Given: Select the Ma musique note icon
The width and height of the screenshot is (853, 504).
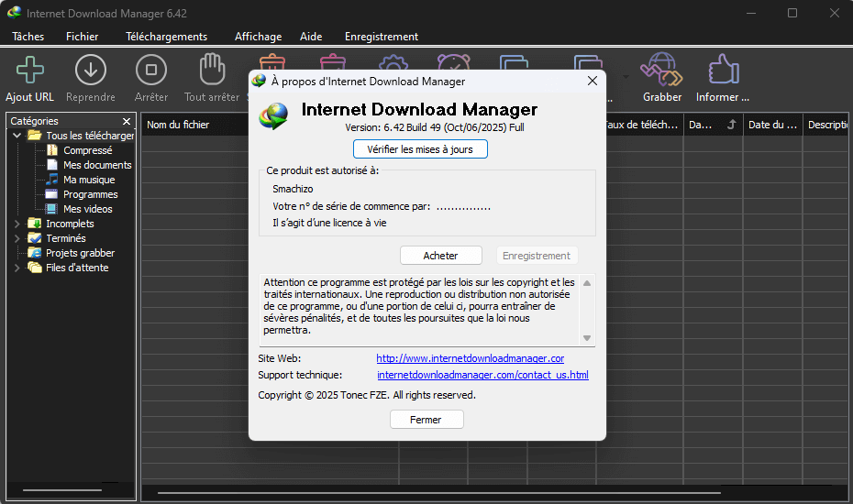Looking at the screenshot, I should click(x=52, y=179).
